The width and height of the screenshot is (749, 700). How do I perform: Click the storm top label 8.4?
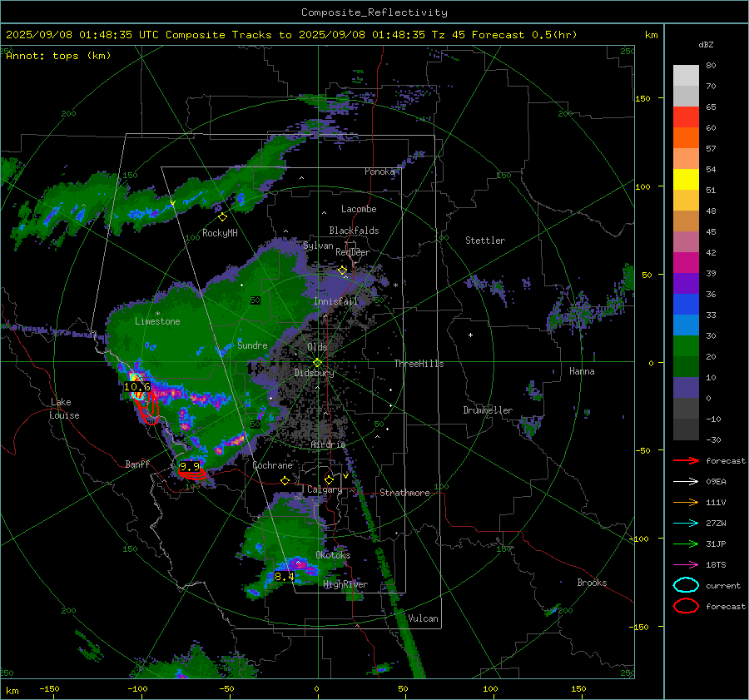tap(285, 577)
